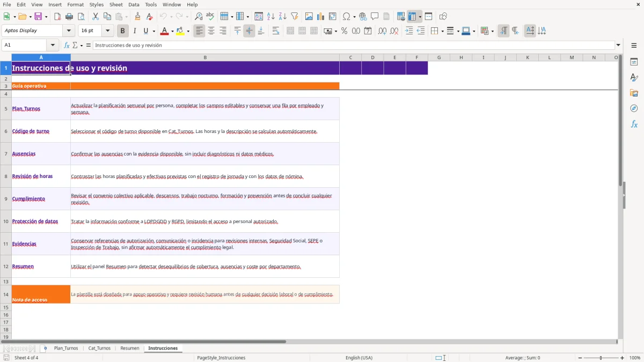The width and height of the screenshot is (644, 362).
Task: Open Find and Replace icon
Action: (x=199, y=17)
